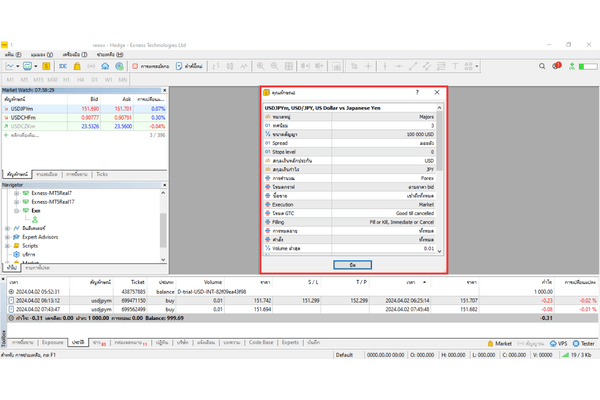Image resolution: width=600 pixels, height=400 pixels.
Task: Expand the Scripts tree node
Action: [7, 245]
